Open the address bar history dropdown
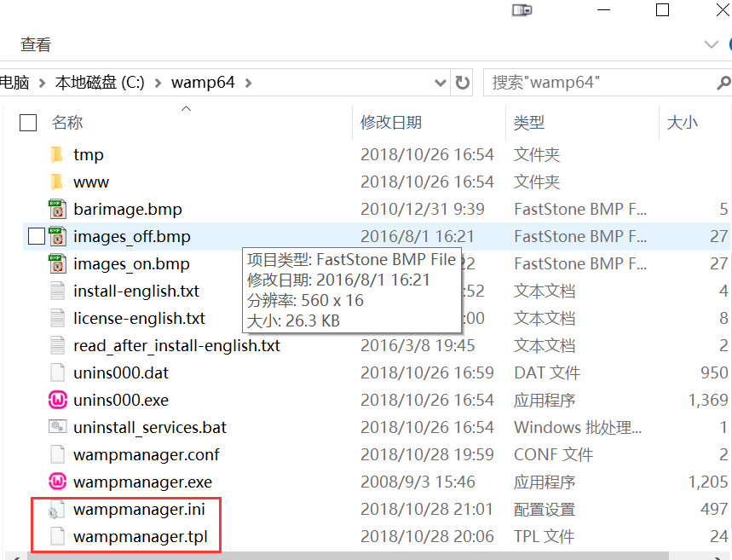Screen dimensions: 732x560 coord(441,82)
